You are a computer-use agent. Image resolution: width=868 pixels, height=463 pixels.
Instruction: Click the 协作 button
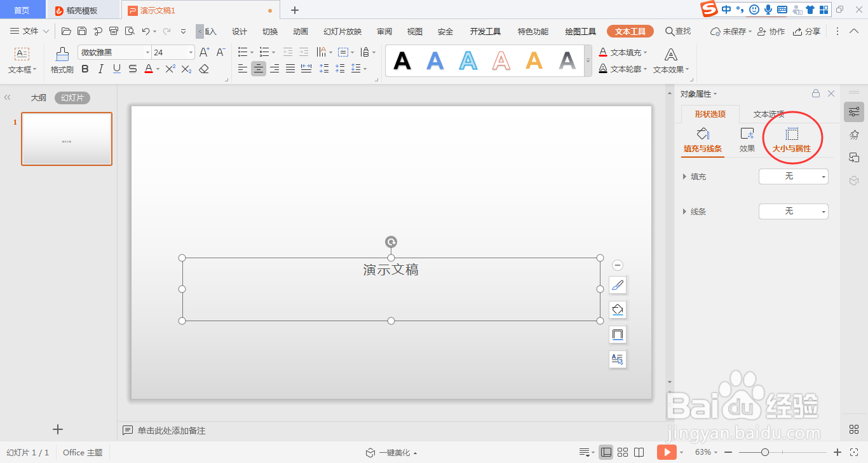click(x=771, y=31)
